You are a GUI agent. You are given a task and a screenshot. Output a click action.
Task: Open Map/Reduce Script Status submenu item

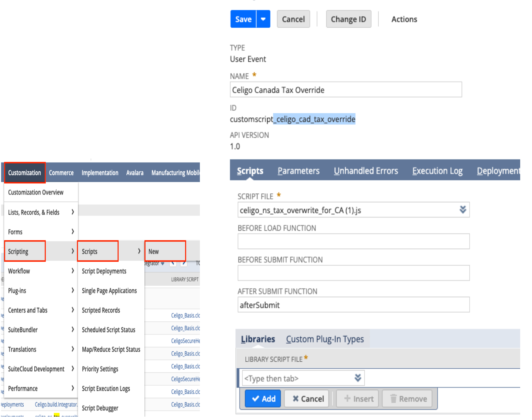click(111, 349)
